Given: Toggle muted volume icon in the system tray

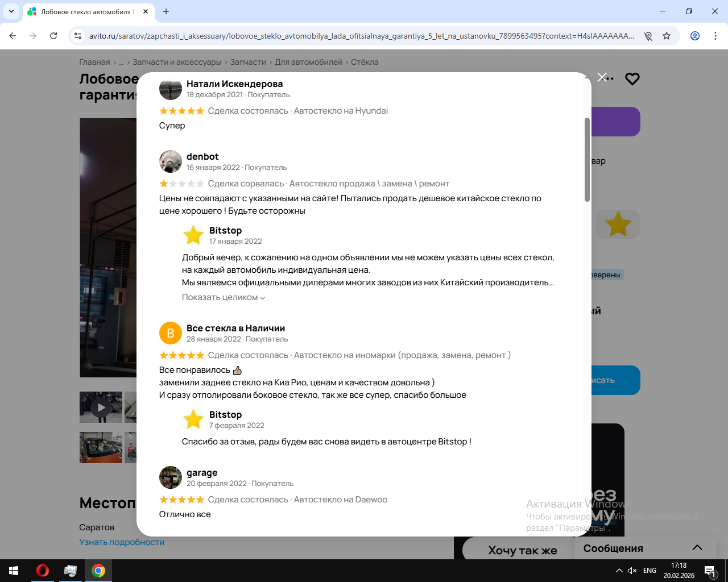Looking at the screenshot, I should point(632,571).
